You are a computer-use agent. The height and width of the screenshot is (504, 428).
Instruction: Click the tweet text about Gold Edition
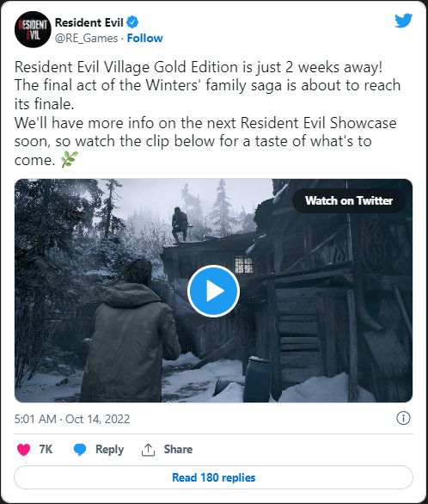[x=207, y=114]
